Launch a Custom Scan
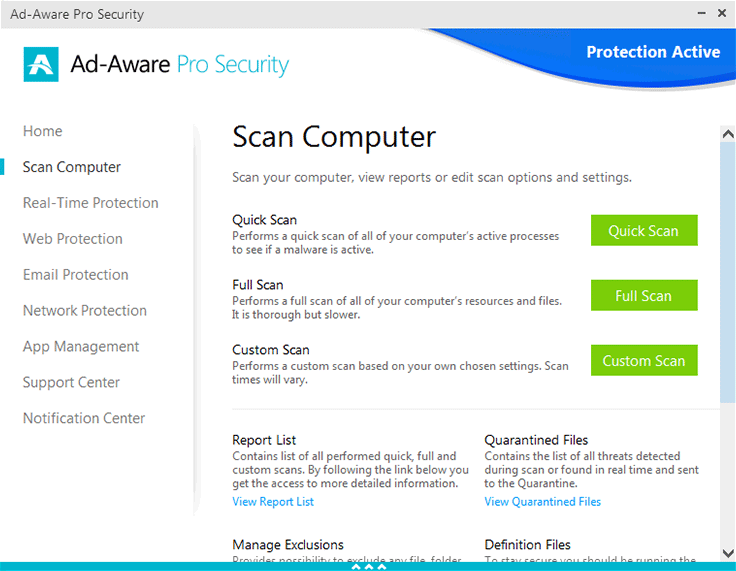Viewport: 736px width, 571px height. tap(643, 361)
